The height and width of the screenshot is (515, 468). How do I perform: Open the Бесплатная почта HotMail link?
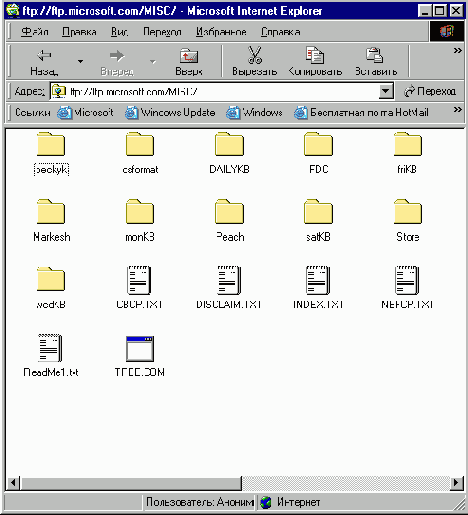(x=361, y=113)
